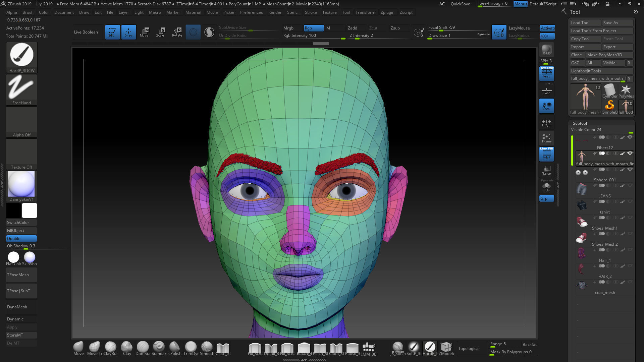
Task: Click the Load Tool button
Action: [585, 23]
